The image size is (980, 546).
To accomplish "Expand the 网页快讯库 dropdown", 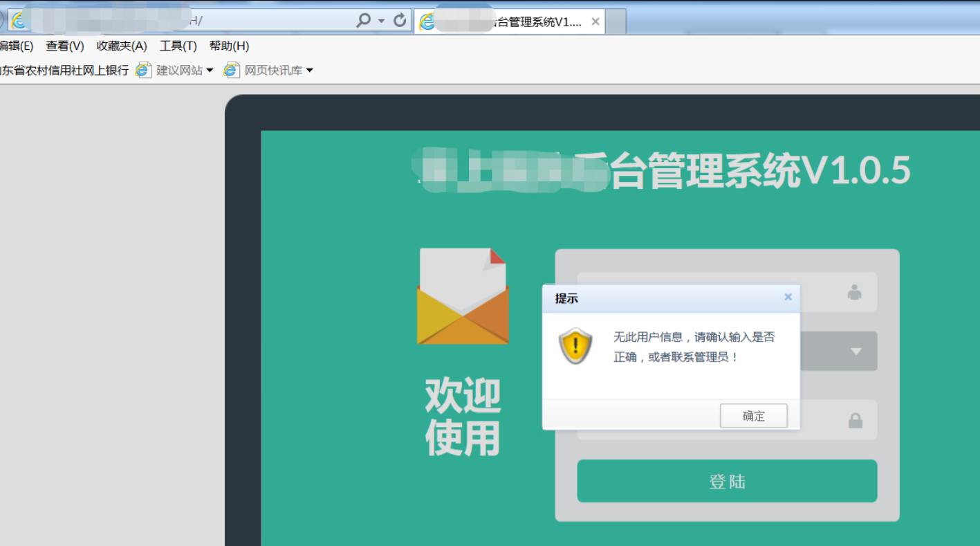I will point(309,69).
